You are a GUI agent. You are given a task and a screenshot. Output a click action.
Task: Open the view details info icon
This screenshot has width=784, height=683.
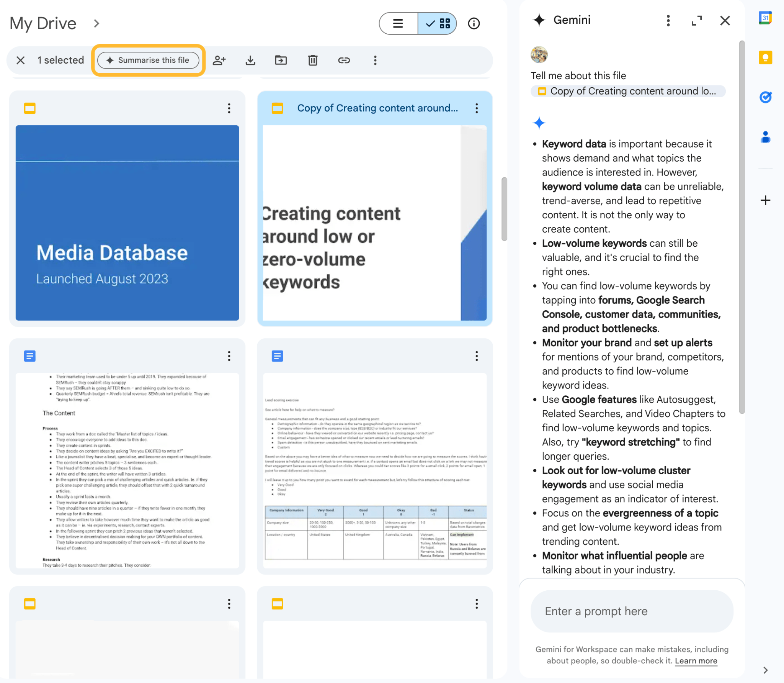[x=474, y=23]
